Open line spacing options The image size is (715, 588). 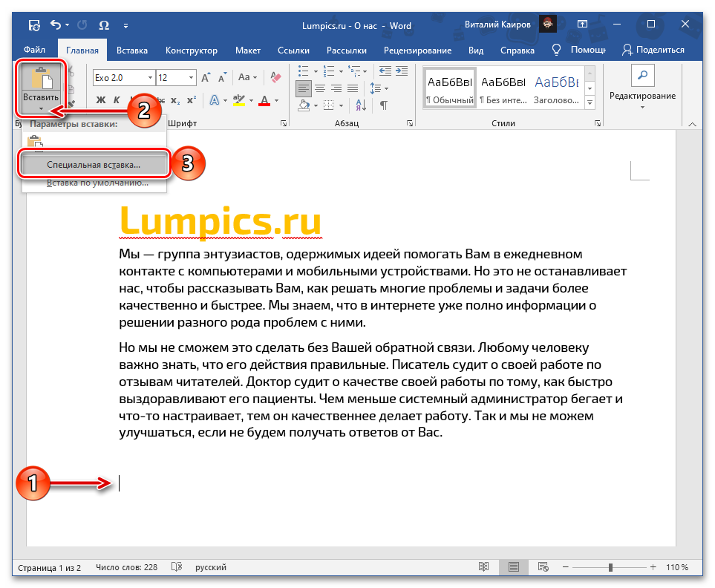point(379,88)
